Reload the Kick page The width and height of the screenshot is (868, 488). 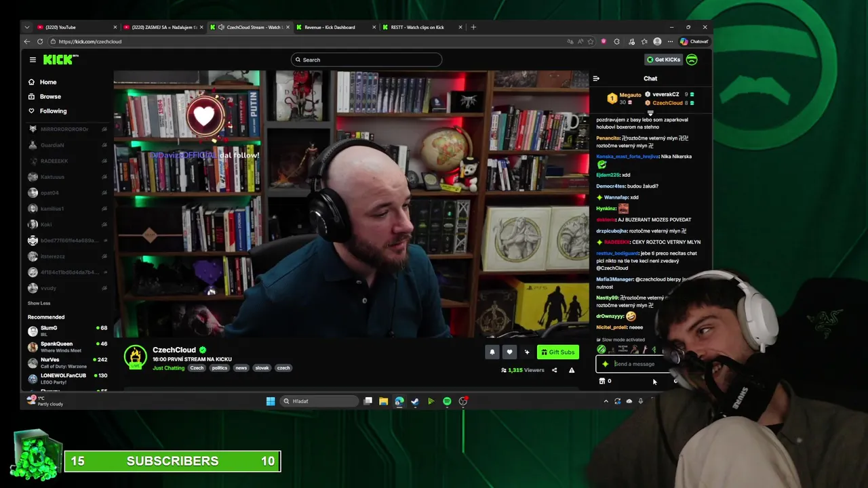(x=40, y=41)
